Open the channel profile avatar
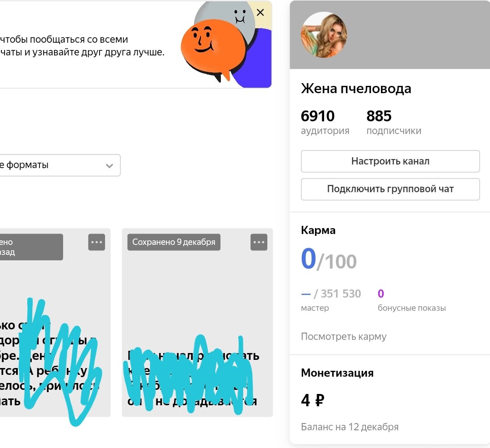Screen dimensions: 490x448 [324, 35]
